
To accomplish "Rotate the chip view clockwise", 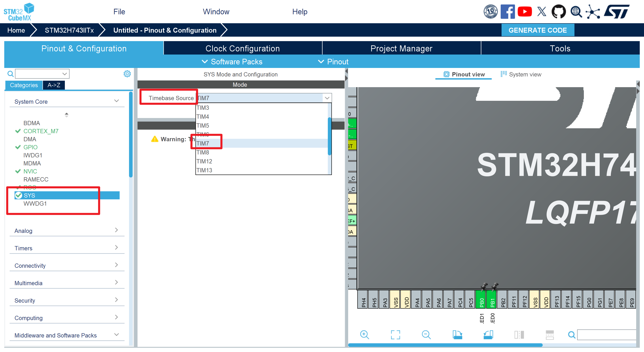I will point(457,335).
